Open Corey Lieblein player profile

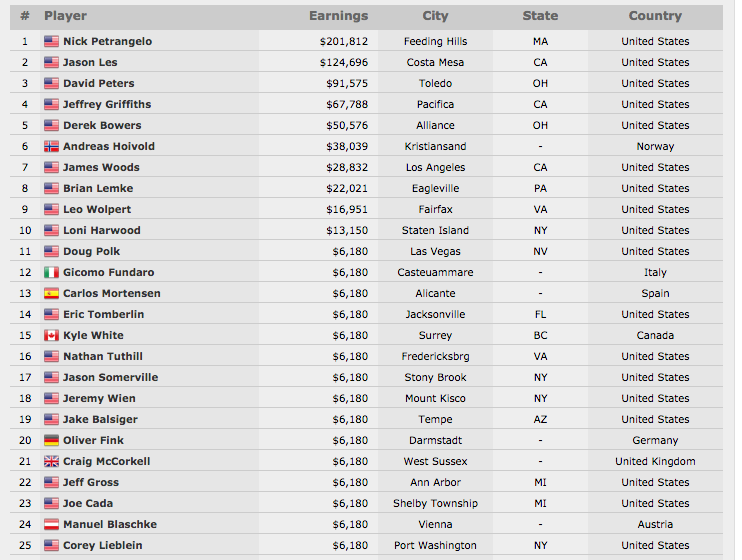point(103,545)
